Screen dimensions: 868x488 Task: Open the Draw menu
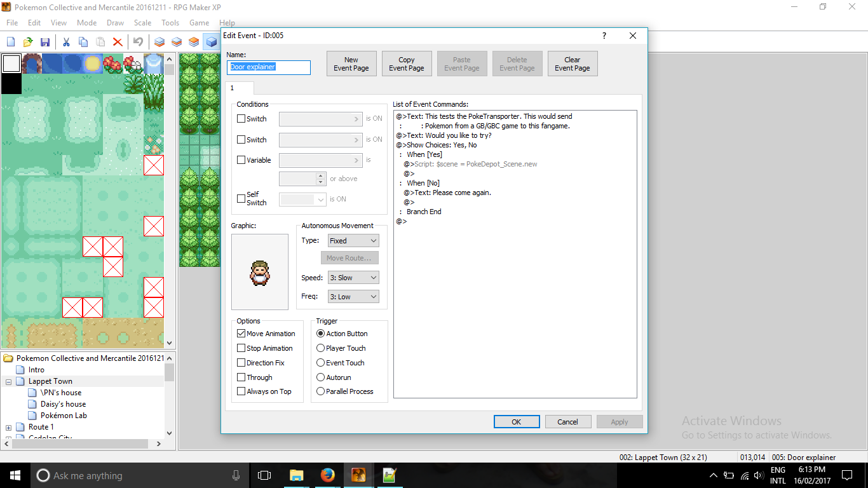click(x=116, y=23)
